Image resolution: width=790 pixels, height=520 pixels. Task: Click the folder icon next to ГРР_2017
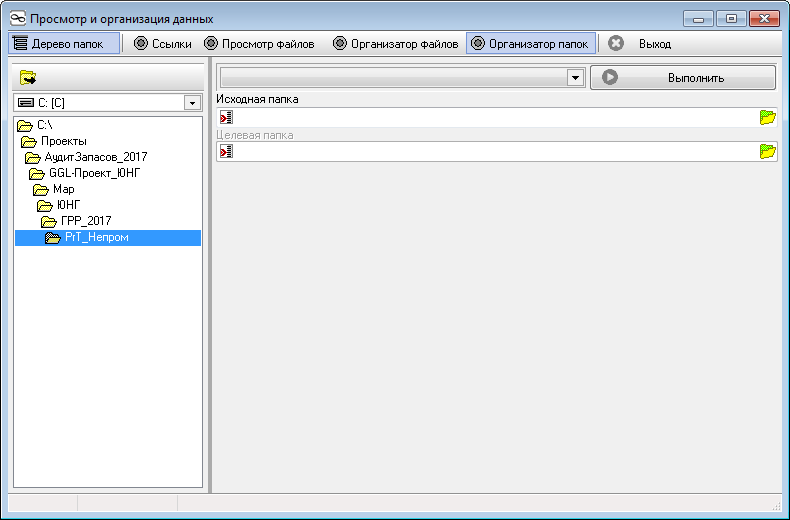49,222
